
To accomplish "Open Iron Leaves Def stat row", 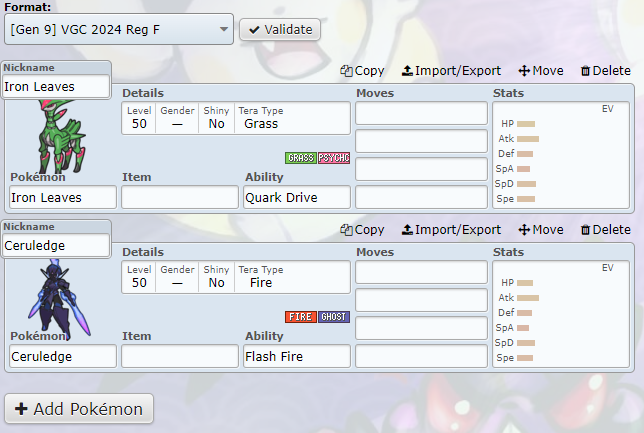I will click(561, 154).
